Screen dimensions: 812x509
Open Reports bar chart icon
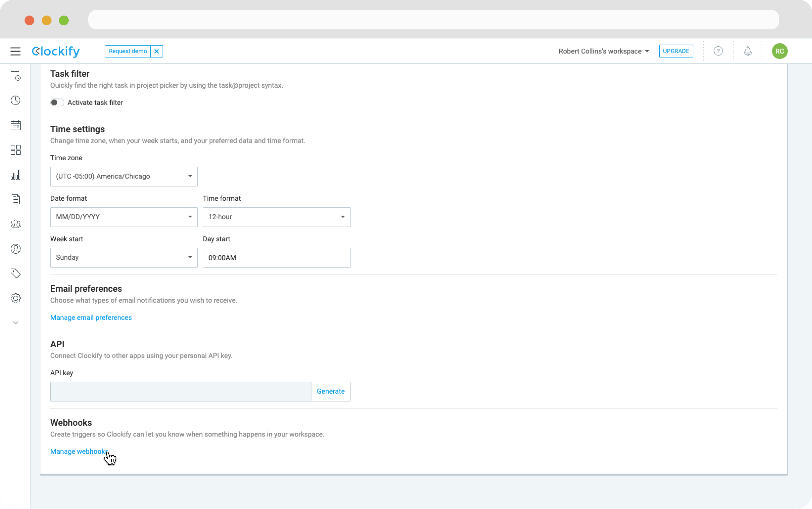16,175
